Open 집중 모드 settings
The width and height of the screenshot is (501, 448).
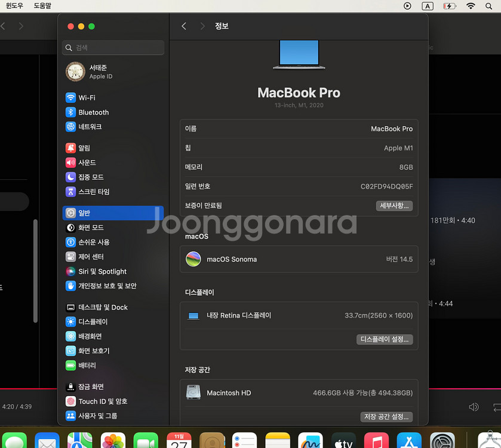(x=113, y=177)
